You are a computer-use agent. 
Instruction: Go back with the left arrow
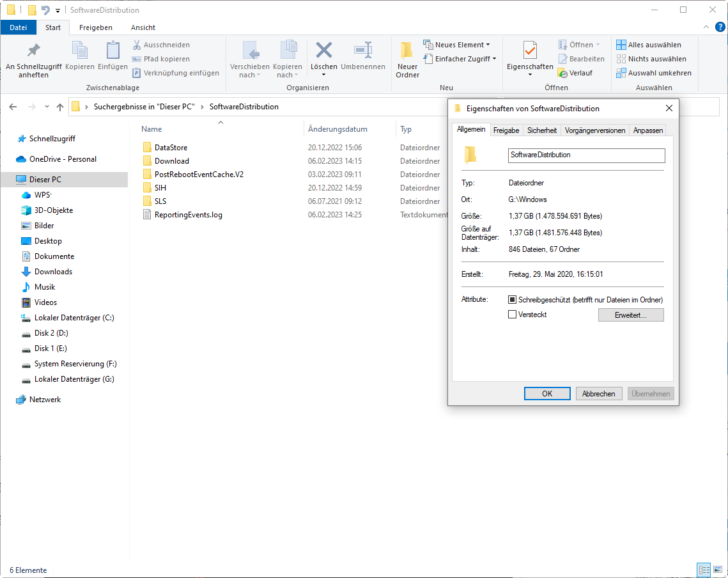point(13,107)
